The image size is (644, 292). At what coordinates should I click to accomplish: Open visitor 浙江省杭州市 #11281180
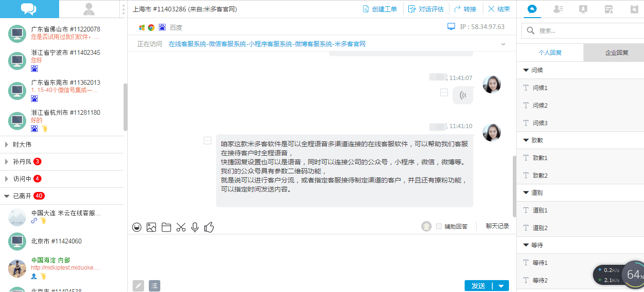click(62, 121)
